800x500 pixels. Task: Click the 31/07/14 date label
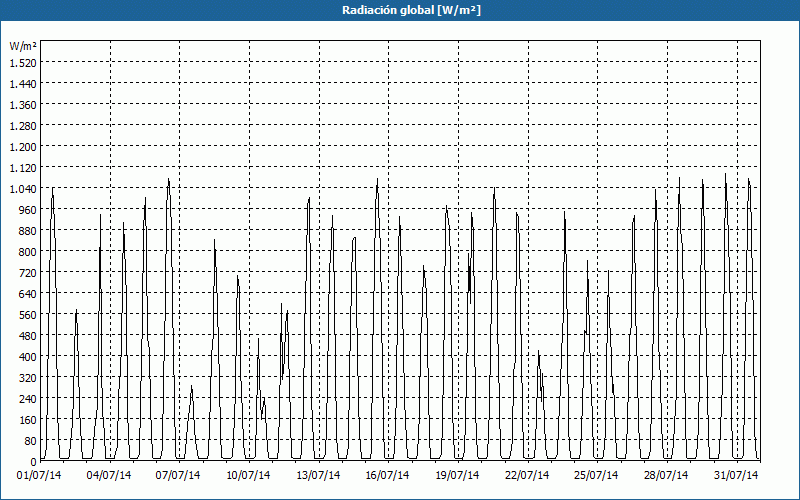[736, 475]
